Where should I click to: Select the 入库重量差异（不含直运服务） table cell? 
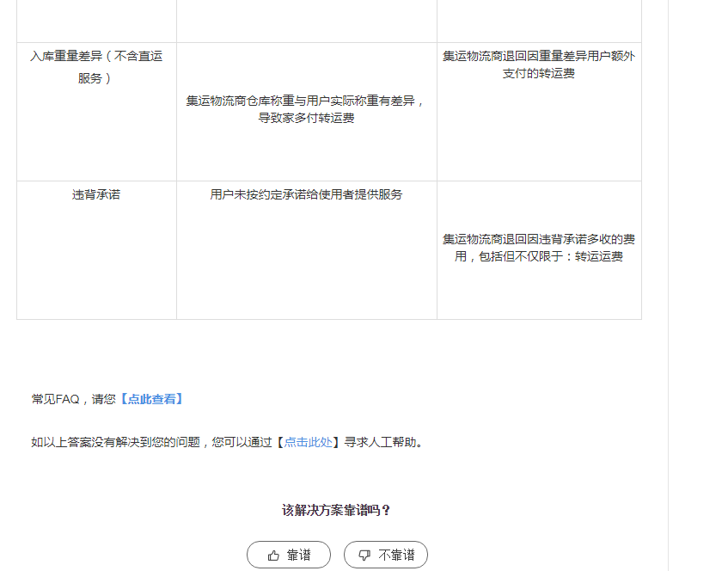[95, 64]
